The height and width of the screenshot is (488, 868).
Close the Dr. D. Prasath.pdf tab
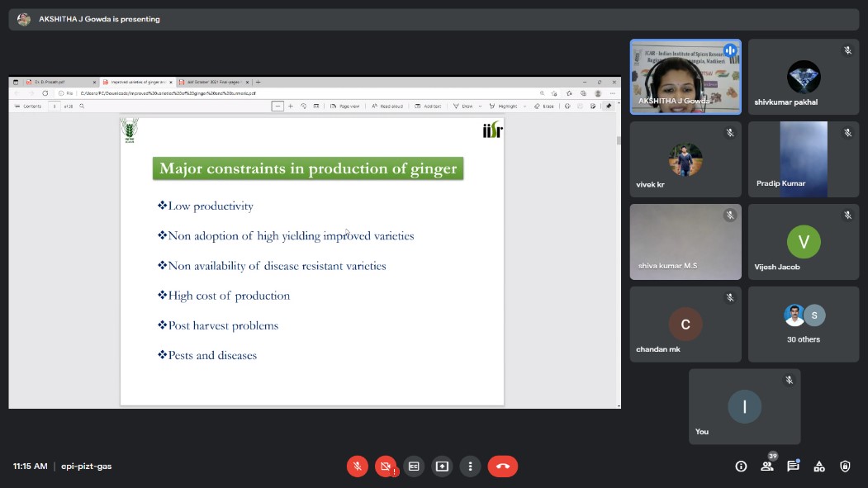pyautogui.click(x=94, y=82)
